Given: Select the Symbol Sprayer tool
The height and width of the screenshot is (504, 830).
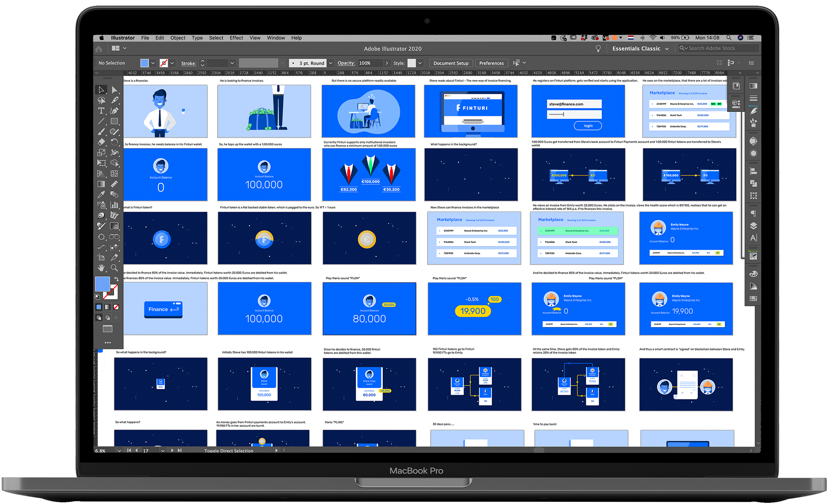Looking at the screenshot, I should (x=101, y=205).
